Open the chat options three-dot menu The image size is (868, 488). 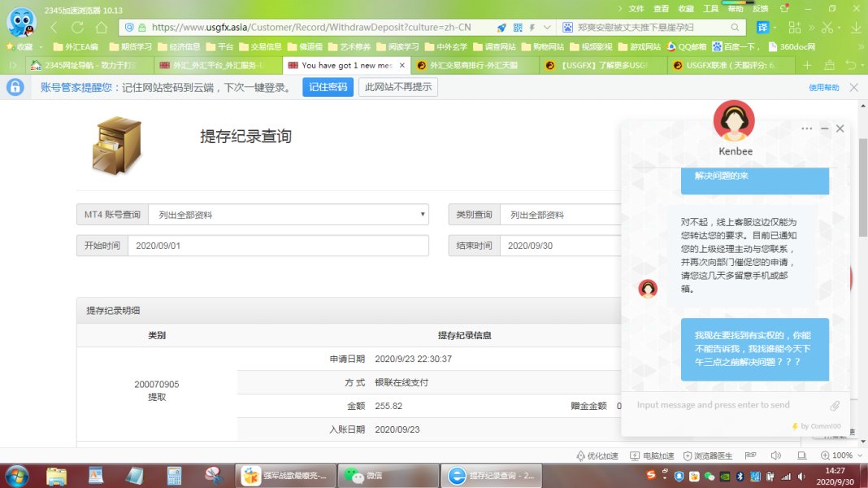[806, 129]
